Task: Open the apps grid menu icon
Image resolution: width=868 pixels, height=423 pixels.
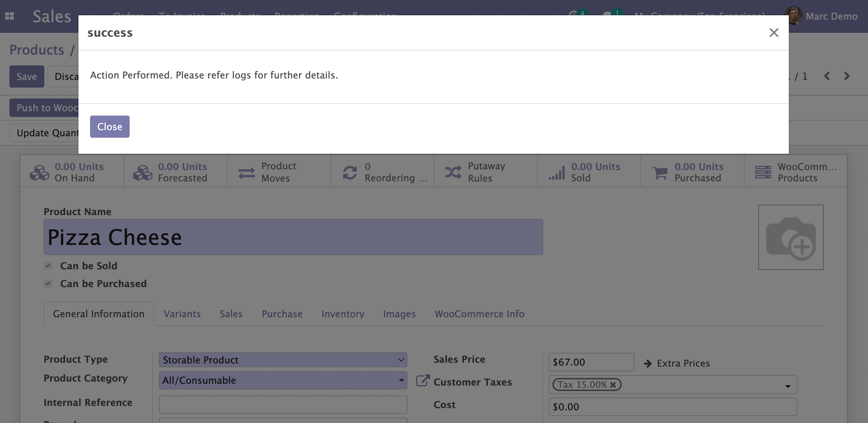Action: click(x=9, y=16)
